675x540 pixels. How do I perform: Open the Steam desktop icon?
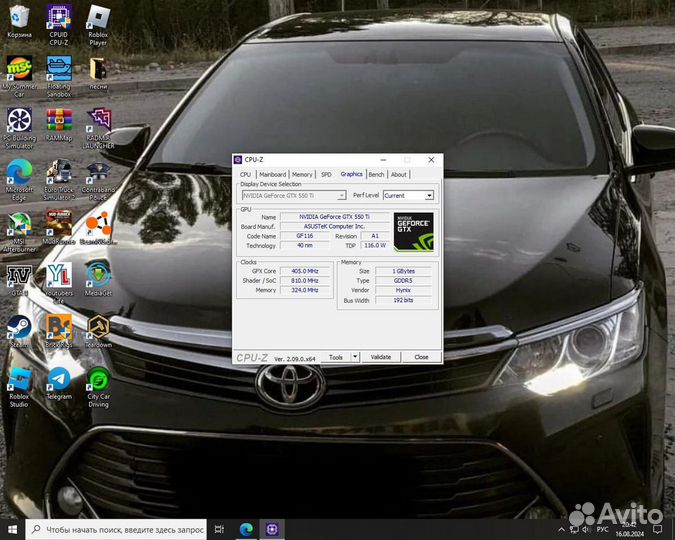19,327
